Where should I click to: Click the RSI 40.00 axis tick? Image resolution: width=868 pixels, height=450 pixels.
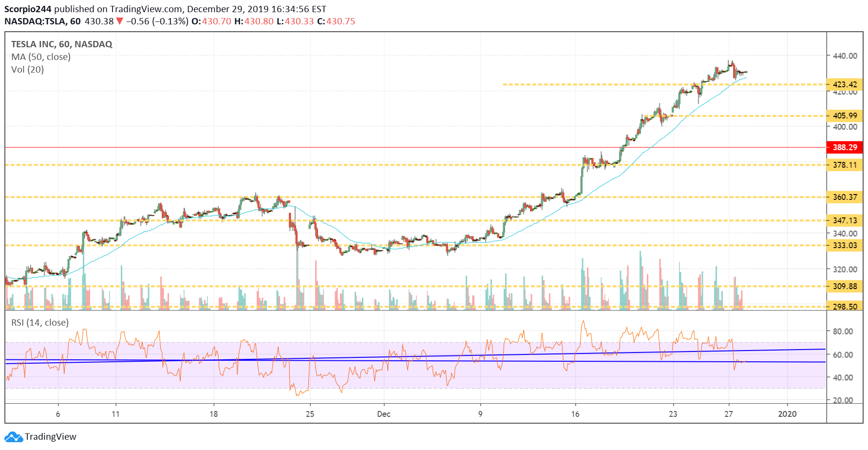pyautogui.click(x=843, y=378)
